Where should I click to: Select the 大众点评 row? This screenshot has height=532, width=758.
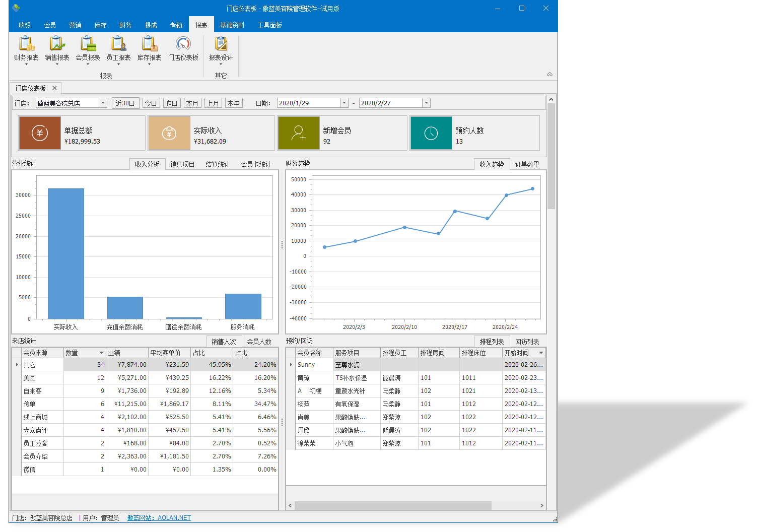(145, 430)
